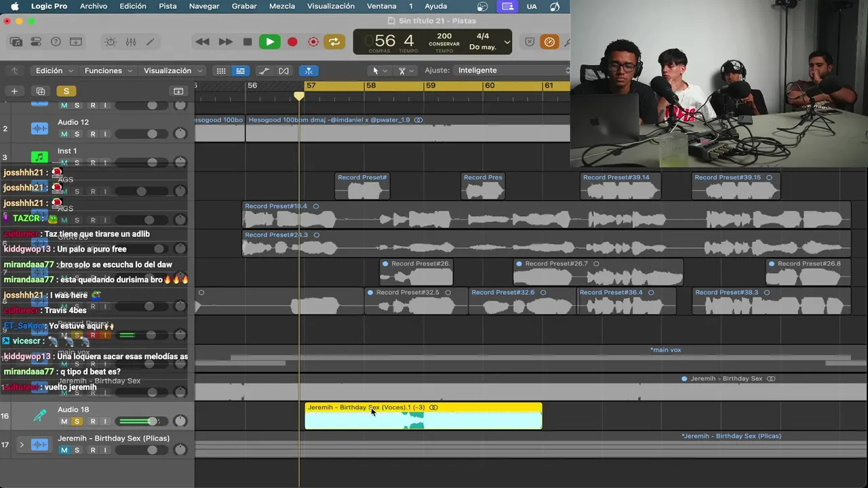The height and width of the screenshot is (488, 868).
Task: Toggle the blue Catch Playhead button
Action: (308, 70)
